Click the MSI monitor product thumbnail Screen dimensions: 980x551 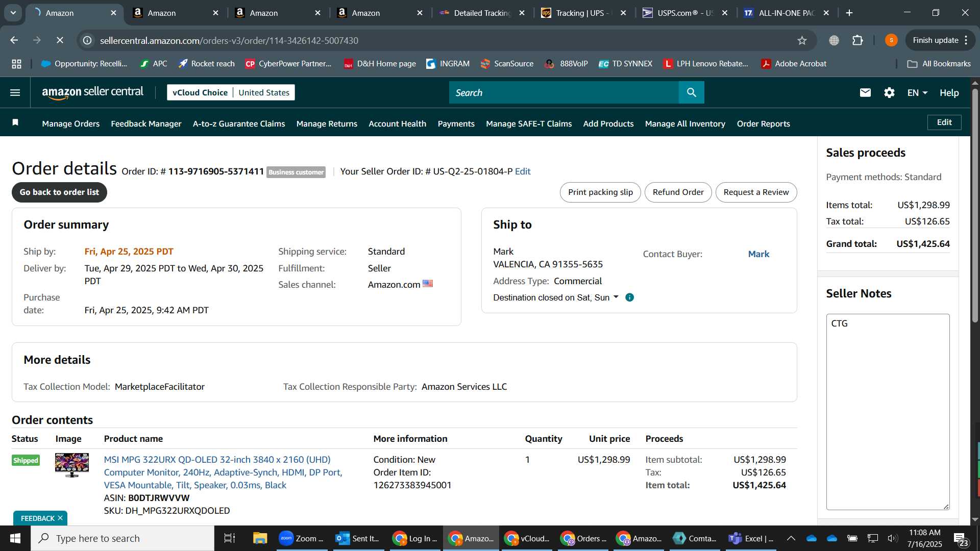coord(72,465)
